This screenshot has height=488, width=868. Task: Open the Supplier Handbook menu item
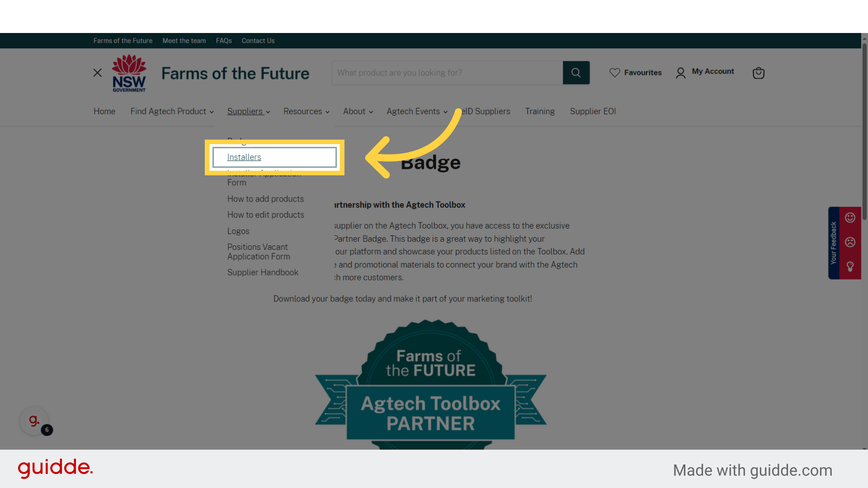[263, 272]
